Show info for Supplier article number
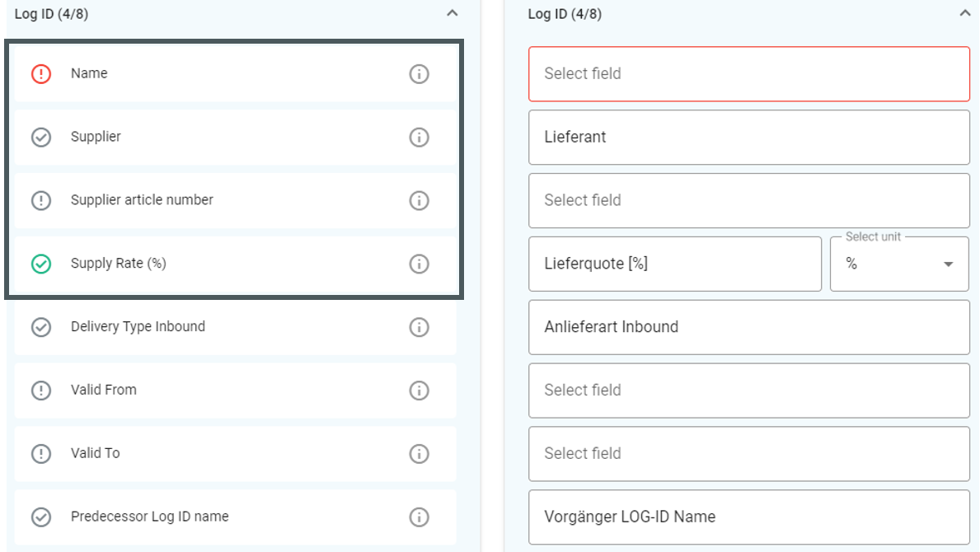 pyautogui.click(x=419, y=200)
